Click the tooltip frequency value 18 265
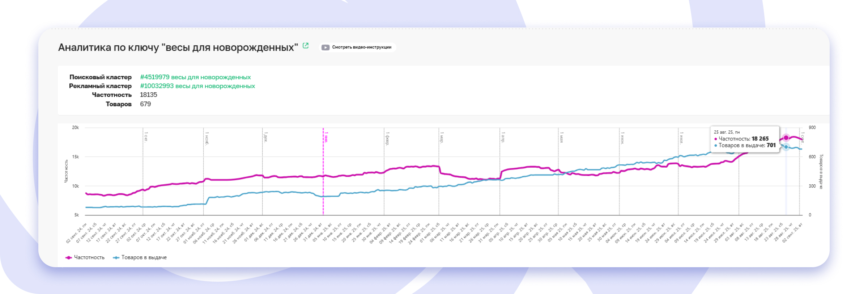 pos(760,139)
